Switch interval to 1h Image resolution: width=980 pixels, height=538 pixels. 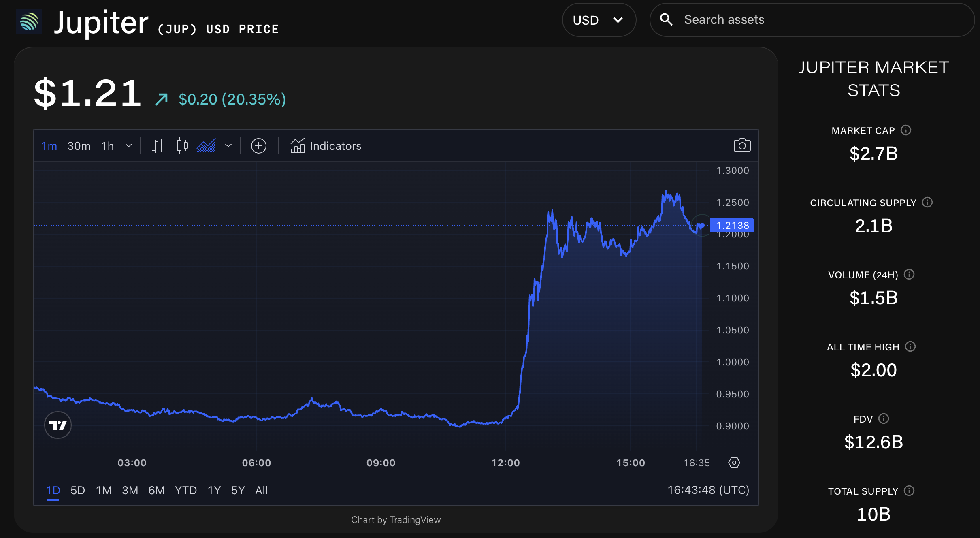[x=107, y=146]
